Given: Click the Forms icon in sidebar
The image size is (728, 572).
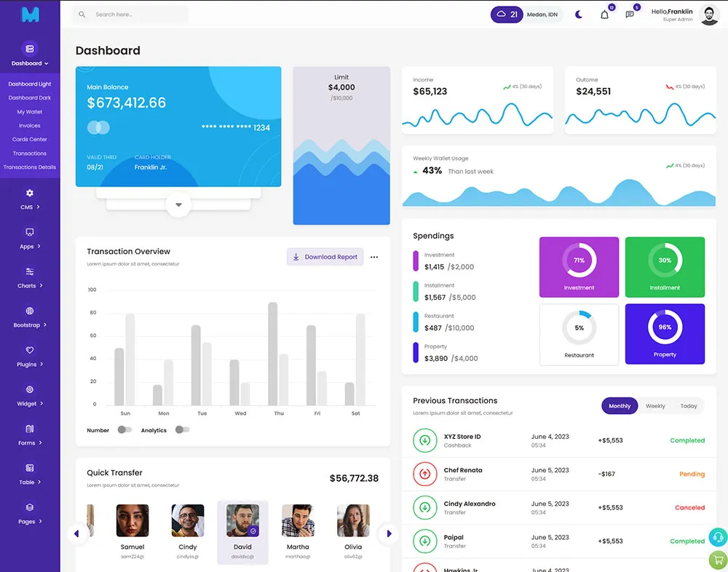Looking at the screenshot, I should click(x=30, y=429).
